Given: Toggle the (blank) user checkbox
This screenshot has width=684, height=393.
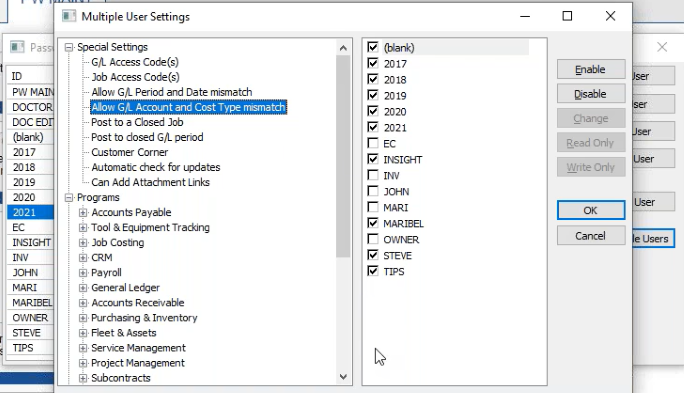Looking at the screenshot, I should pos(373,47).
